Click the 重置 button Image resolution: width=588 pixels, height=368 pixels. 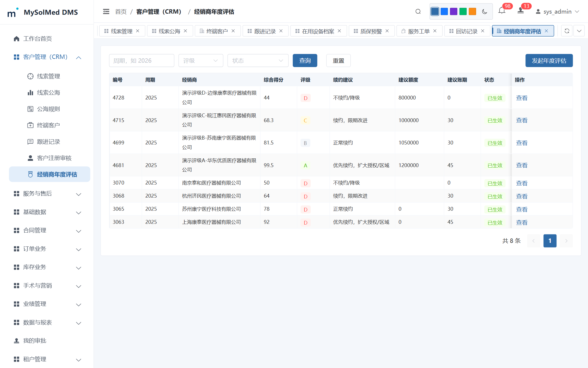(338, 61)
